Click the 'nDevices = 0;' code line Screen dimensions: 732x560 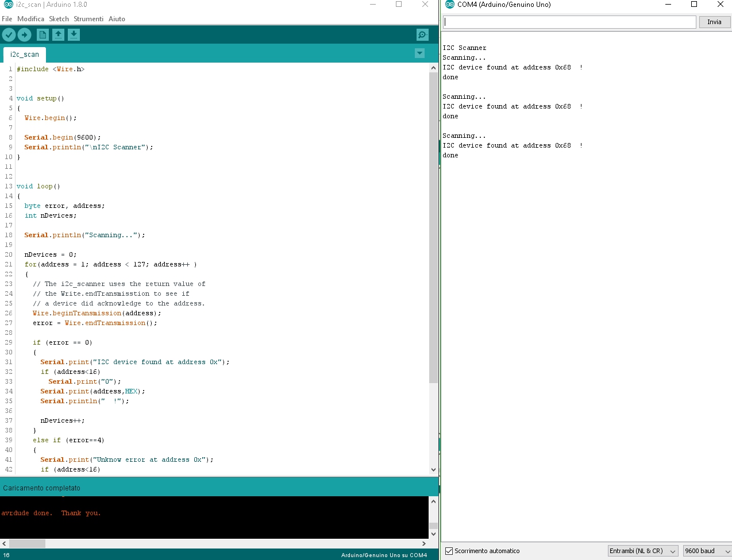50,254
